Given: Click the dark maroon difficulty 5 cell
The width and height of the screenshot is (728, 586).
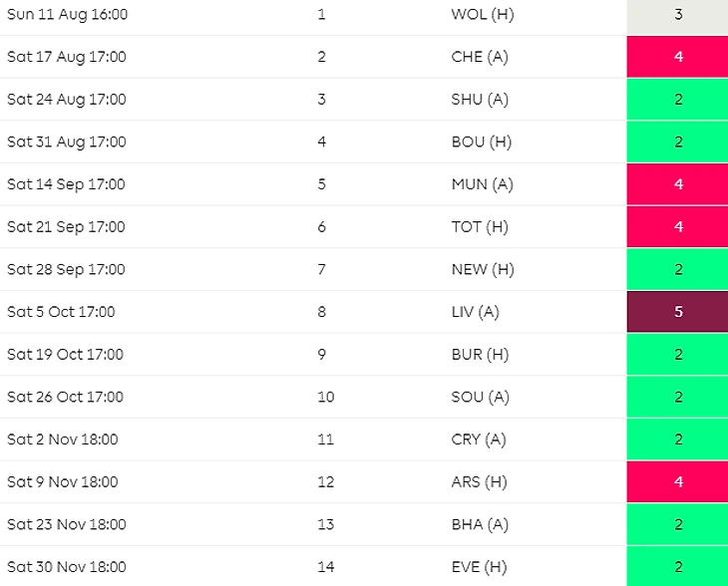Looking at the screenshot, I should [x=677, y=312].
